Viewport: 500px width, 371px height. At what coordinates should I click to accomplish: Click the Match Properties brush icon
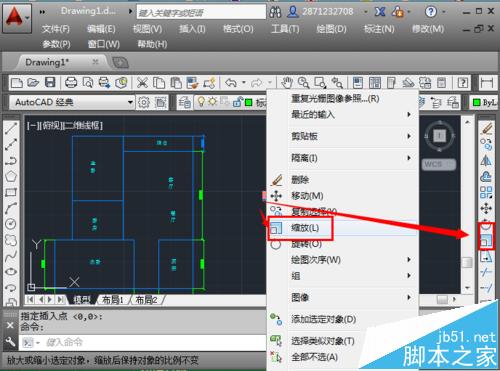click(192, 82)
